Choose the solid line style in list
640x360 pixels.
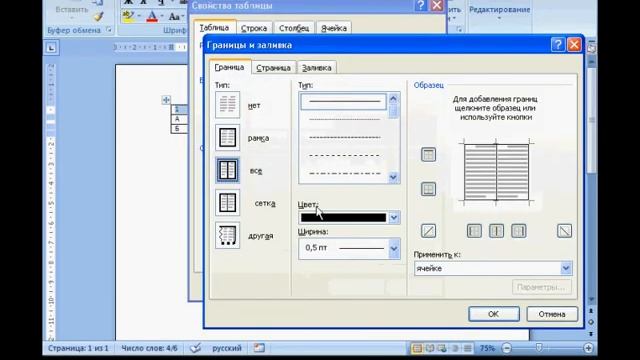344,101
